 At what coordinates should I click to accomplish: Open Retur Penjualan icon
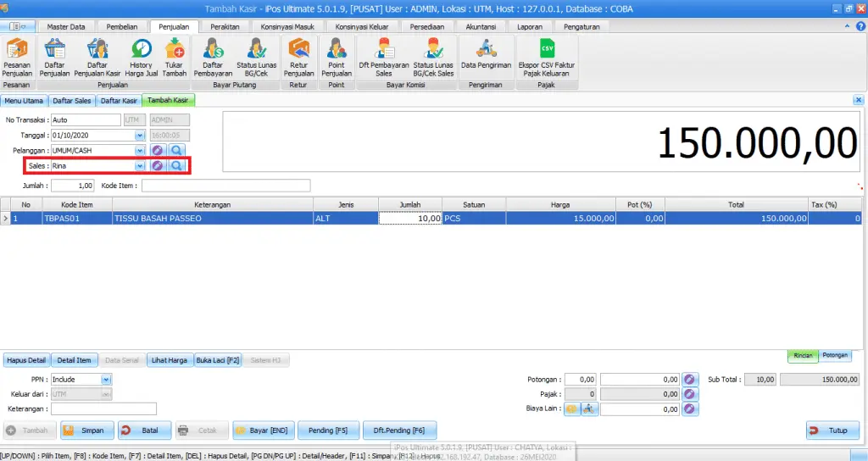299,58
